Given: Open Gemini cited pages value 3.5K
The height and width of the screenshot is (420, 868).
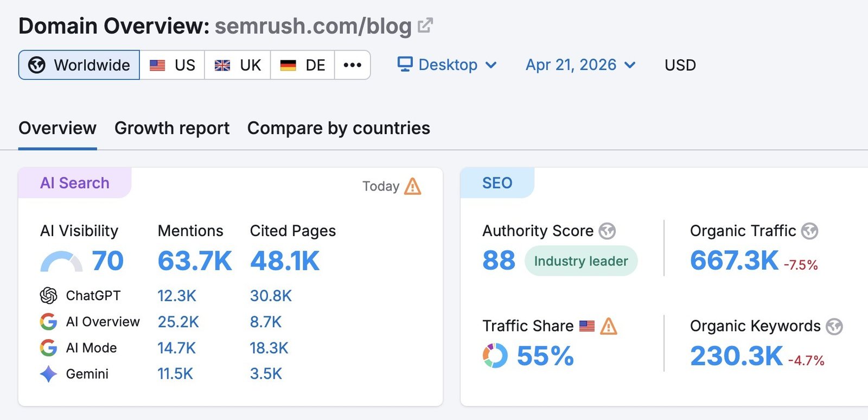Looking at the screenshot, I should pos(266,374).
